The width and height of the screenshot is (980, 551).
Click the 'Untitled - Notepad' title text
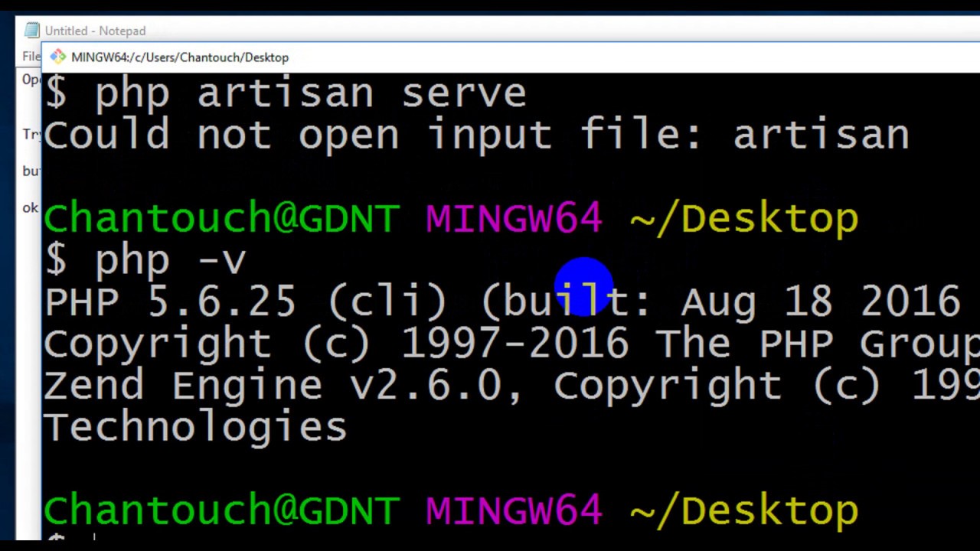tap(95, 31)
